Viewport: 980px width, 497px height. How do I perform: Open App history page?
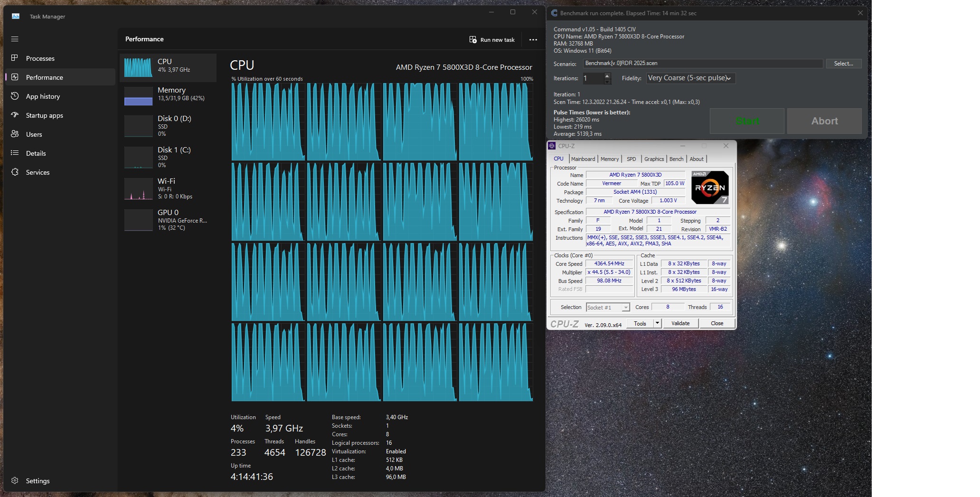[x=60, y=96]
